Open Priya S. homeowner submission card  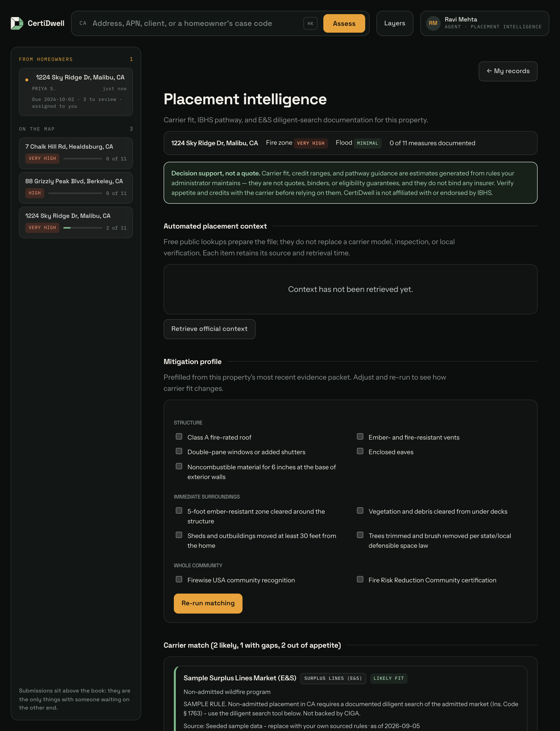76,92
